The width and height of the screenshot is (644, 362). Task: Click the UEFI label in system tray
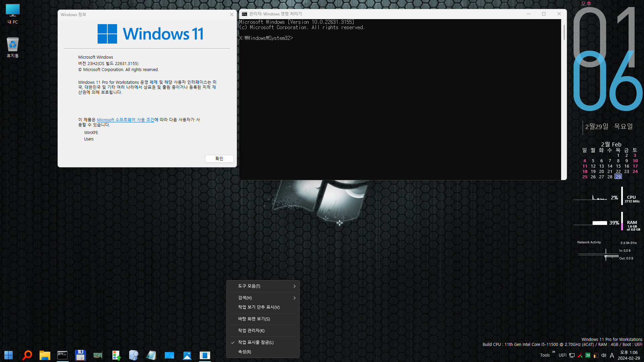562,355
